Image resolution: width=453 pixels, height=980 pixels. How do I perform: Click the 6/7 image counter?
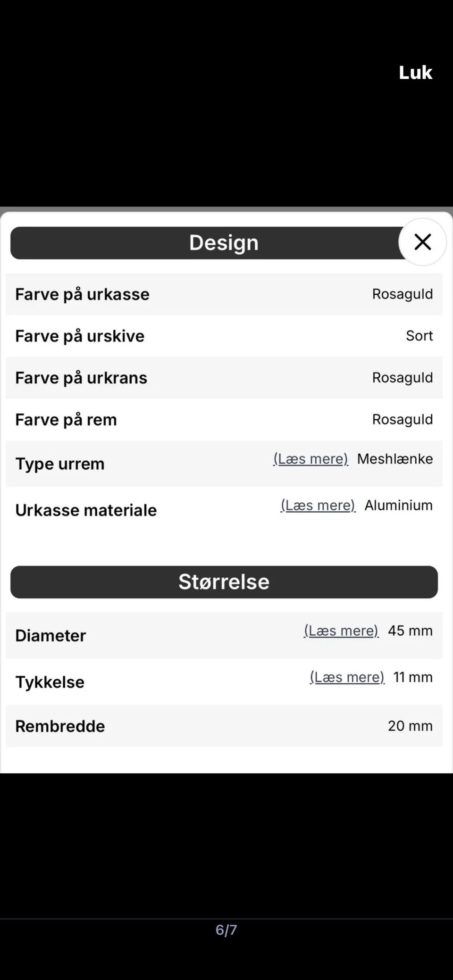tap(226, 930)
